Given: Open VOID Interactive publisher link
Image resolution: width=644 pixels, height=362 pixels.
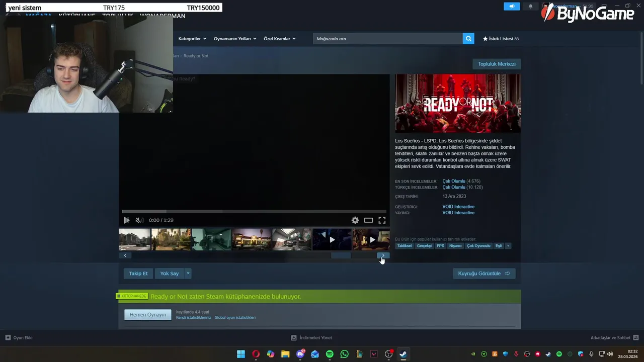Looking at the screenshot, I should [458, 213].
